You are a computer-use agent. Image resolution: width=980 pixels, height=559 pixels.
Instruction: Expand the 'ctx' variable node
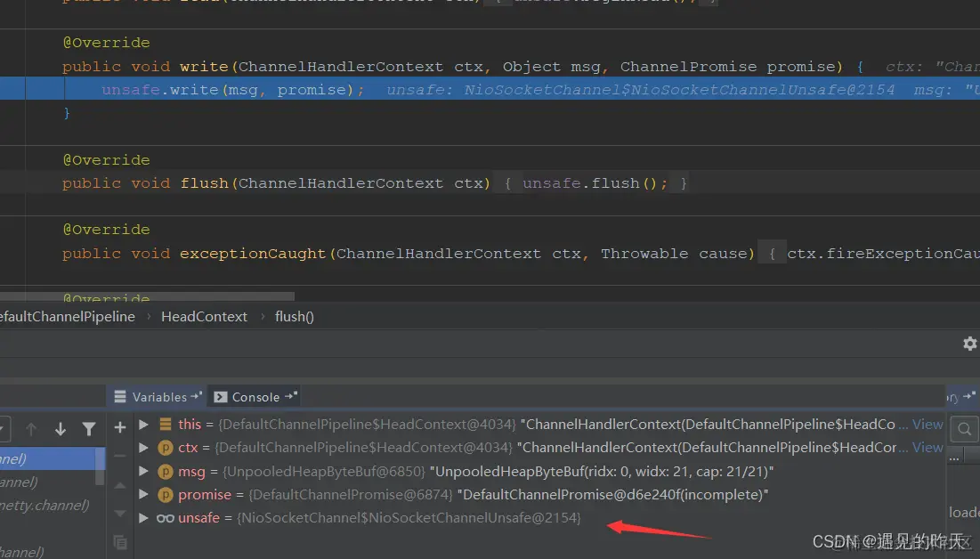tap(143, 448)
